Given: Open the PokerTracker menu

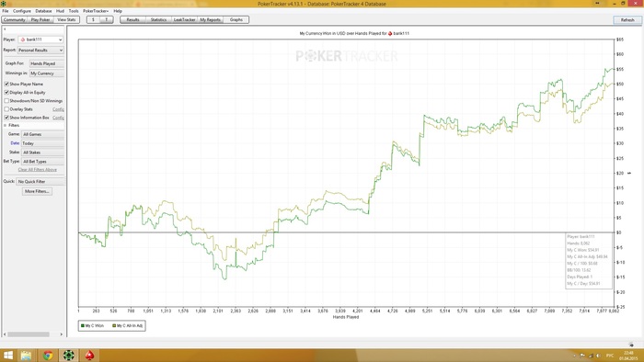Looking at the screenshot, I should [96, 11].
